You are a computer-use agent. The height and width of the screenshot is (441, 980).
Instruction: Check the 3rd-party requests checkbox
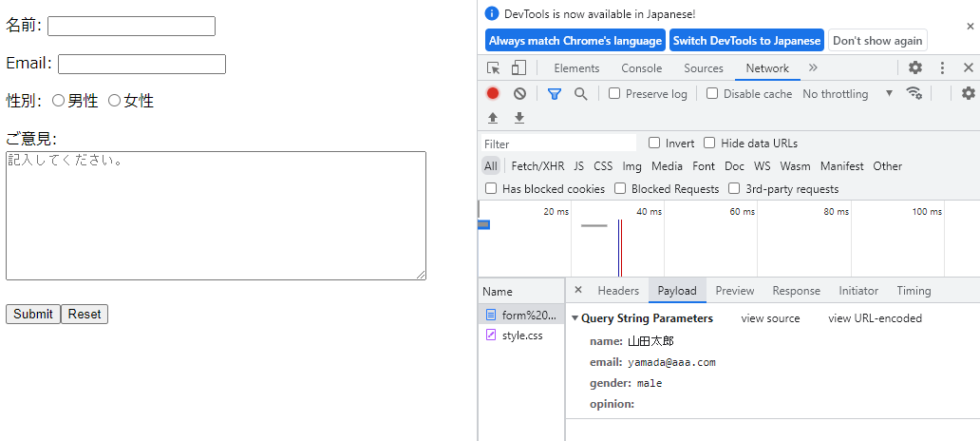point(734,188)
